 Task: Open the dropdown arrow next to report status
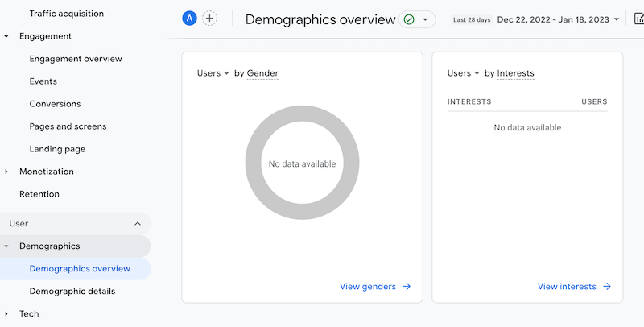(x=425, y=19)
